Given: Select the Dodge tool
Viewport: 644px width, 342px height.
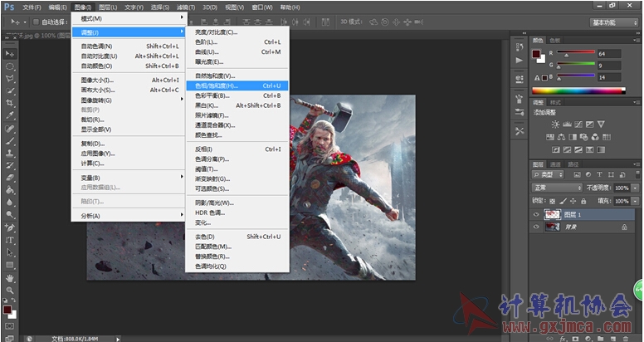Looking at the screenshot, I should pos(9,214).
